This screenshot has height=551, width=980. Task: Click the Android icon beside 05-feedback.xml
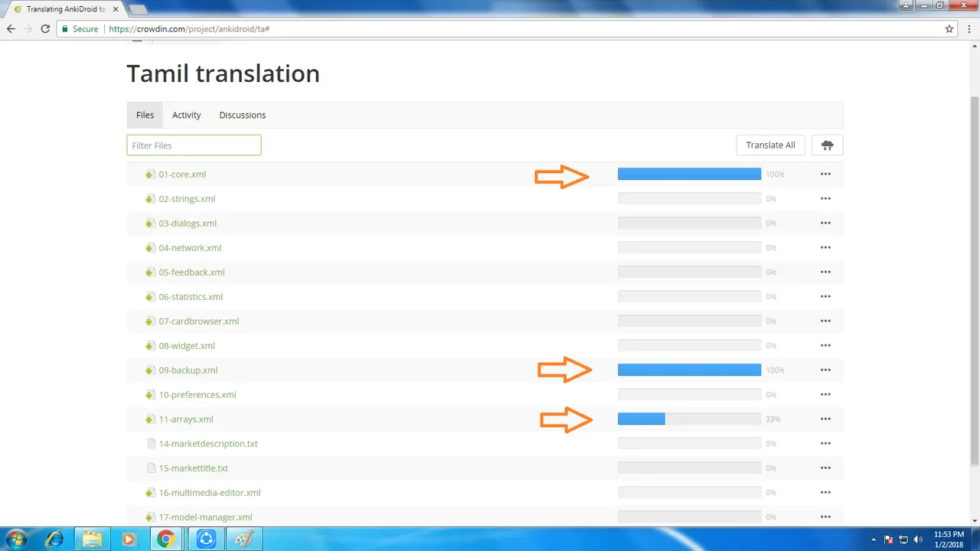(150, 272)
